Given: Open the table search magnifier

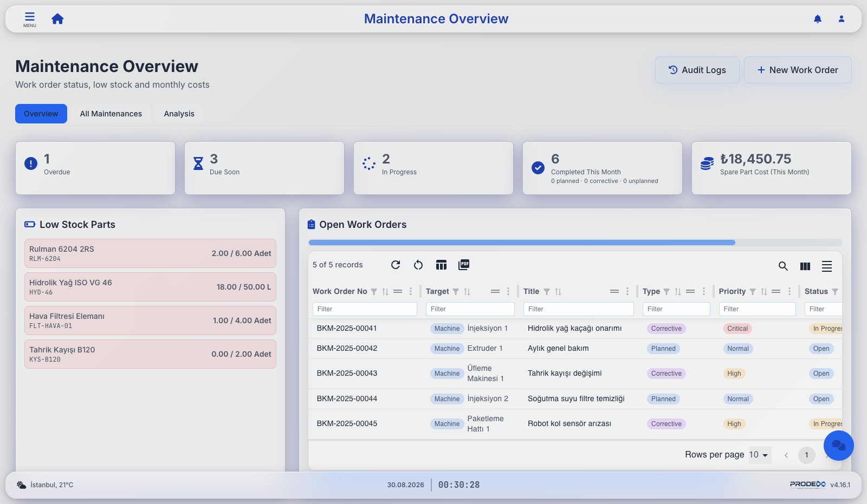Looking at the screenshot, I should (783, 266).
